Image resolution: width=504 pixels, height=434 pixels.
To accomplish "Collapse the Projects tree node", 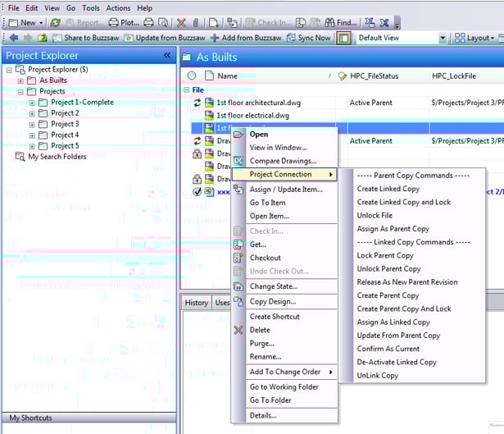I will (20, 92).
